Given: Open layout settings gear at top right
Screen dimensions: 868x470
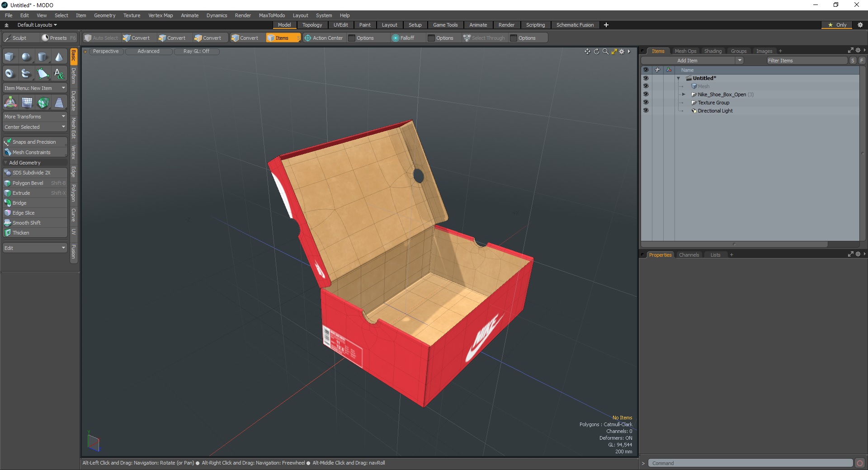Looking at the screenshot, I should click(x=860, y=25).
